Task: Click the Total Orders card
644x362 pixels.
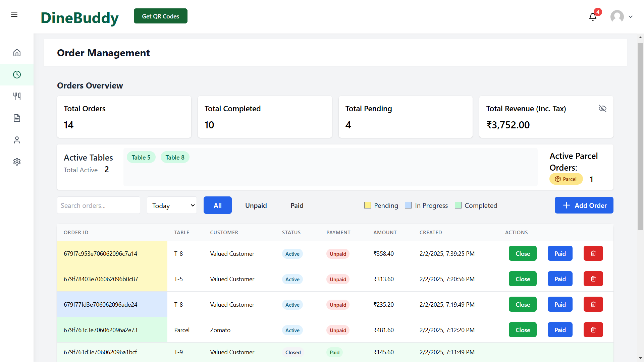Action: pyautogui.click(x=124, y=117)
